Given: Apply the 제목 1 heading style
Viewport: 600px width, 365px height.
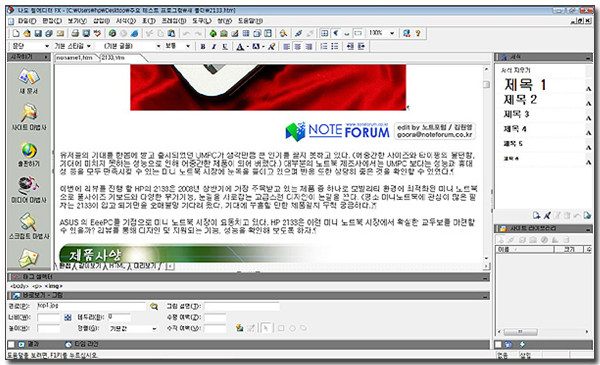Looking at the screenshot, I should pyautogui.click(x=525, y=85).
